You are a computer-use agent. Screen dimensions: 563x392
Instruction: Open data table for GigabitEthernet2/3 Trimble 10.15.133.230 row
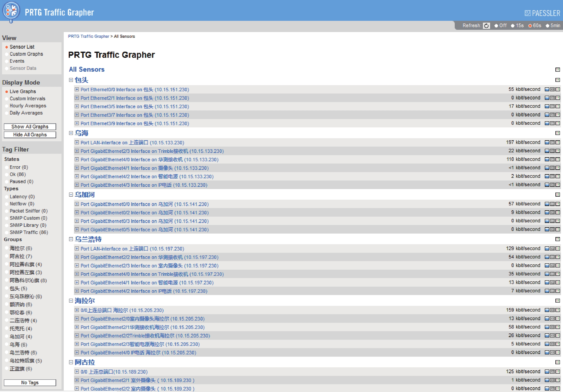(x=552, y=151)
